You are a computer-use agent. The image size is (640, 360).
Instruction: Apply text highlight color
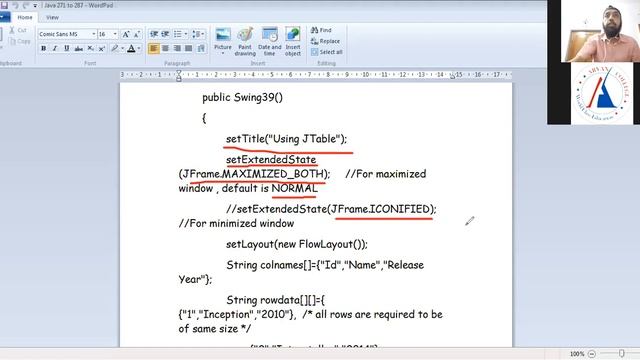point(115,49)
